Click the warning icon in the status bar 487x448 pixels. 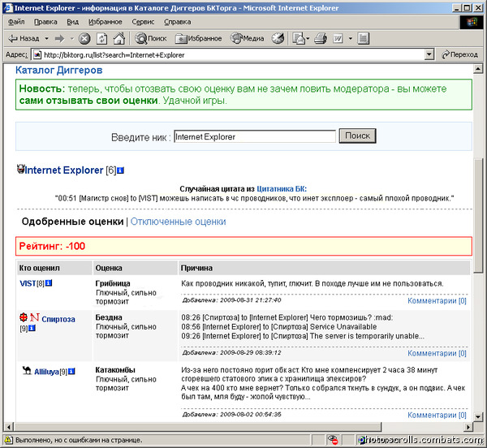click(x=8, y=440)
